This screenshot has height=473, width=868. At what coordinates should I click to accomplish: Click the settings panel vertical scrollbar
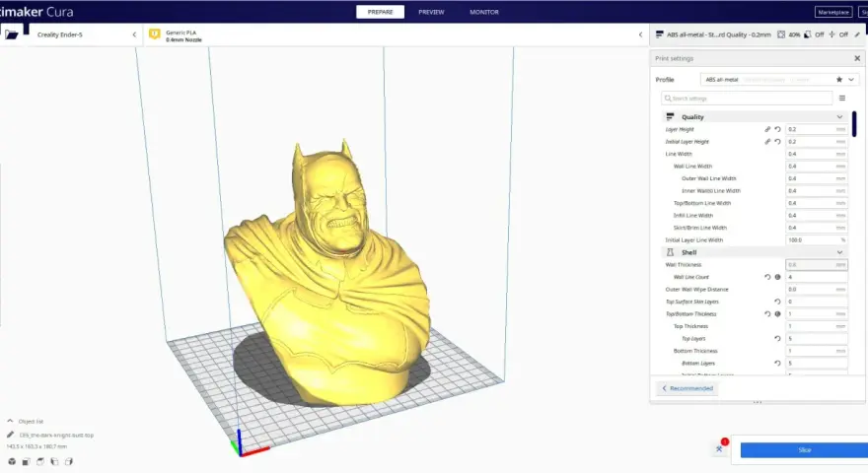coord(855,124)
